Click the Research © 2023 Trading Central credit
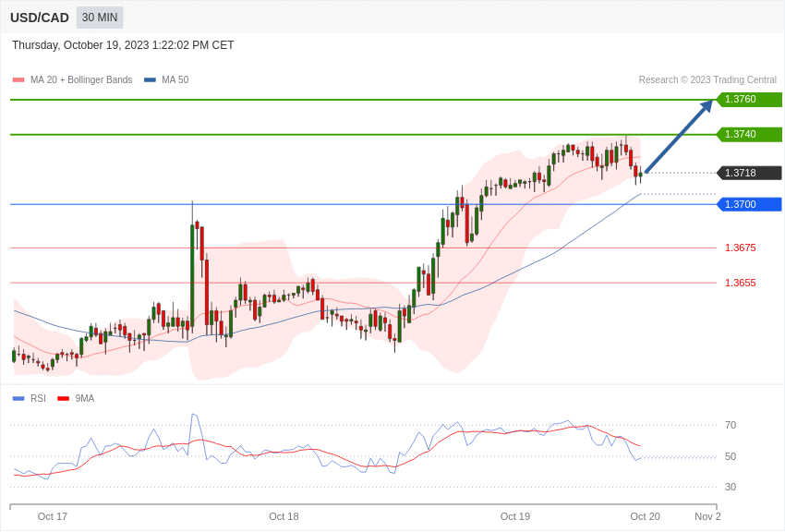This screenshot has height=532, width=785. pyautogui.click(x=707, y=80)
